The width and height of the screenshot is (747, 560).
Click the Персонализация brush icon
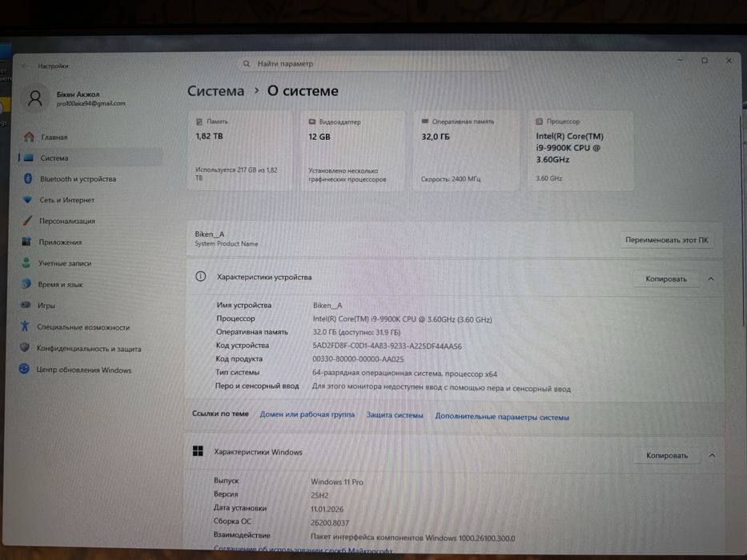(x=27, y=221)
